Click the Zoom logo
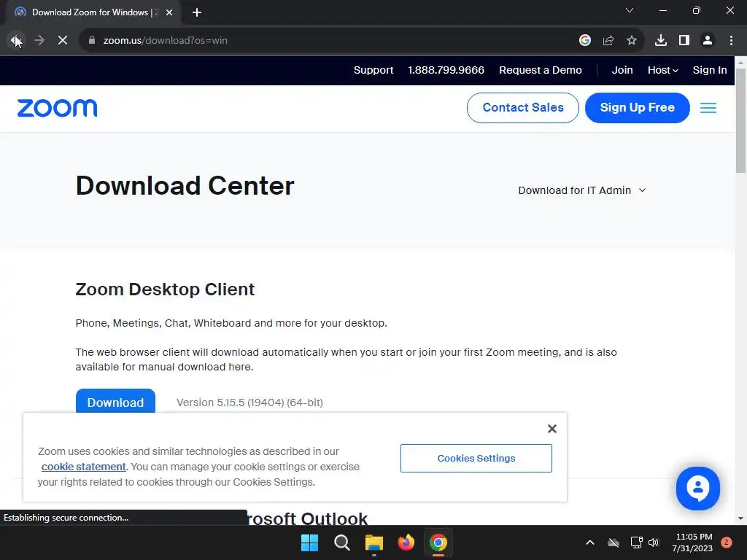747x560 pixels. 57,108
